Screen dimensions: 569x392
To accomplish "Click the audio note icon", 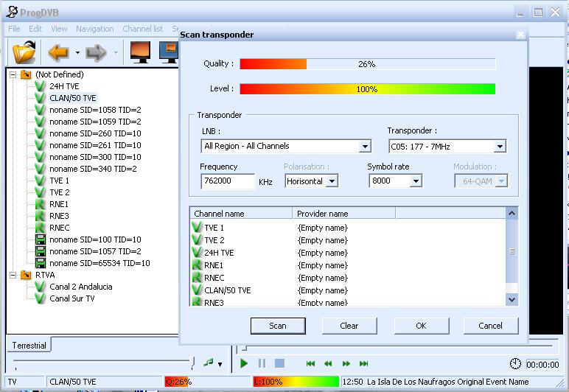I will 209,363.
